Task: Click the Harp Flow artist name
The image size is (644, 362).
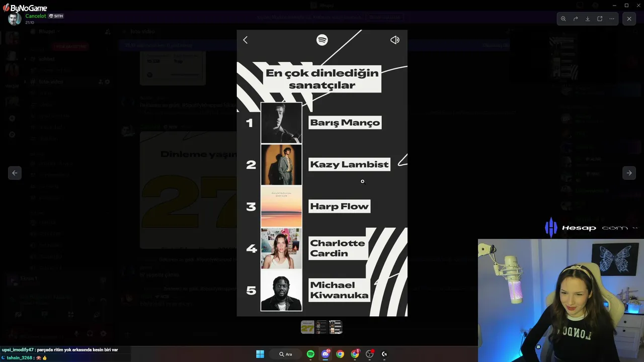Action: (x=340, y=206)
